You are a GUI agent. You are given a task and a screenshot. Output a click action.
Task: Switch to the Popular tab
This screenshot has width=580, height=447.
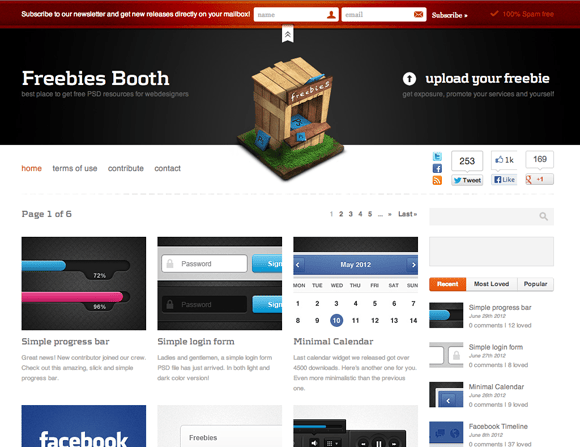535,284
